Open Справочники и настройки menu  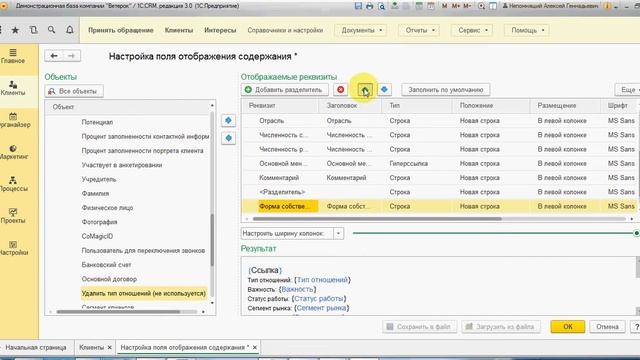tap(285, 30)
